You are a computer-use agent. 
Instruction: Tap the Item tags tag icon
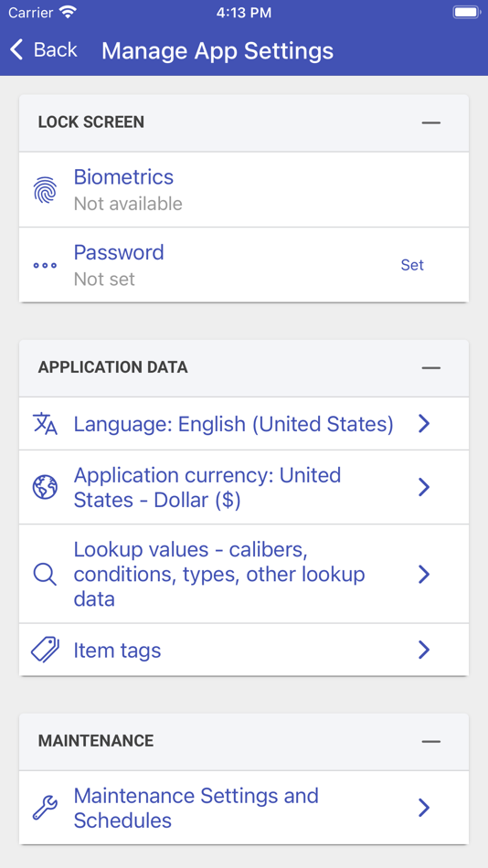click(x=45, y=650)
